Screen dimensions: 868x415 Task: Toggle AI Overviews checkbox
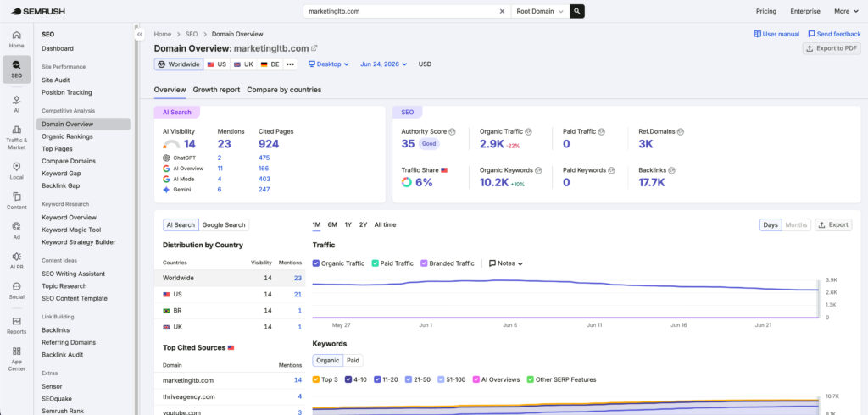click(476, 379)
